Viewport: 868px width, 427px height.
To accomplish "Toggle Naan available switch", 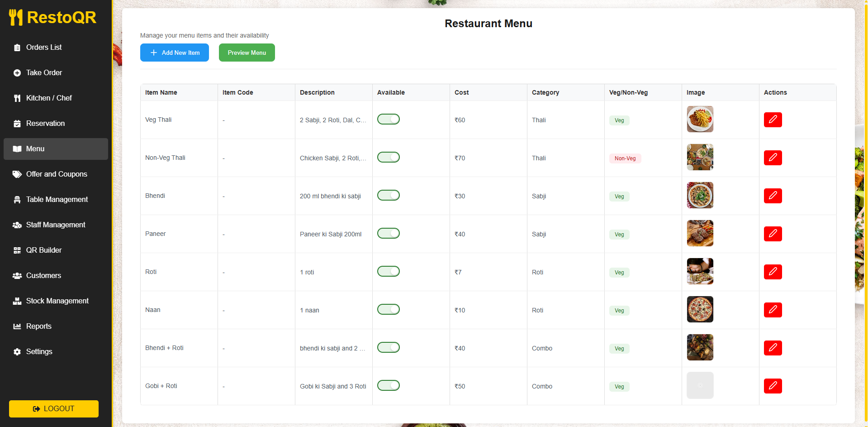I will (389, 309).
